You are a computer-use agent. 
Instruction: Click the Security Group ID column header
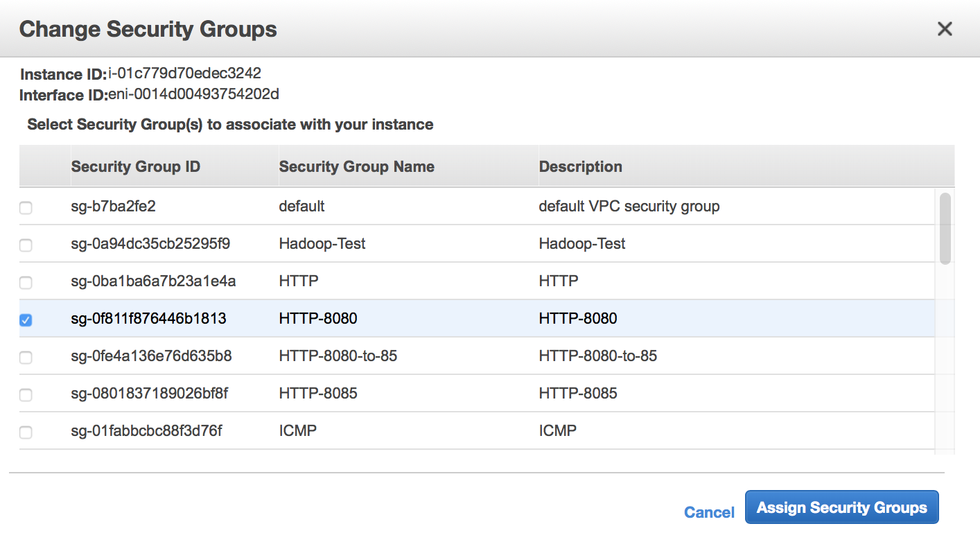(x=136, y=167)
